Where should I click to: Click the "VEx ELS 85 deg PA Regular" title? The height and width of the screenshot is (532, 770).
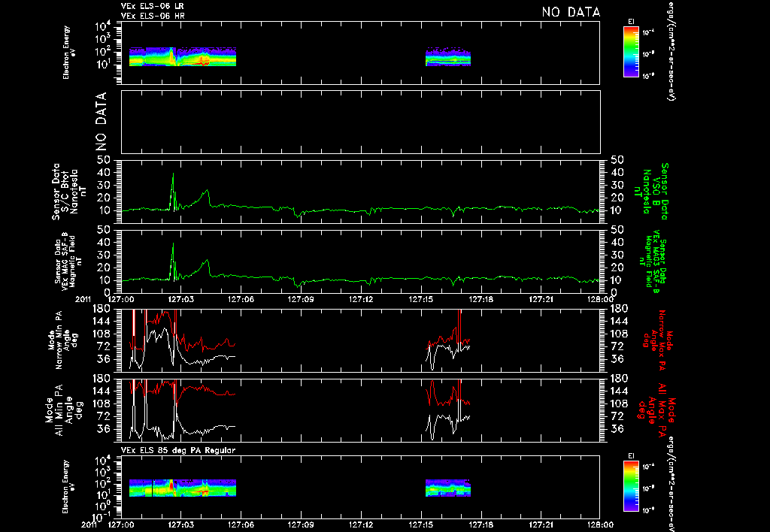[178, 450]
